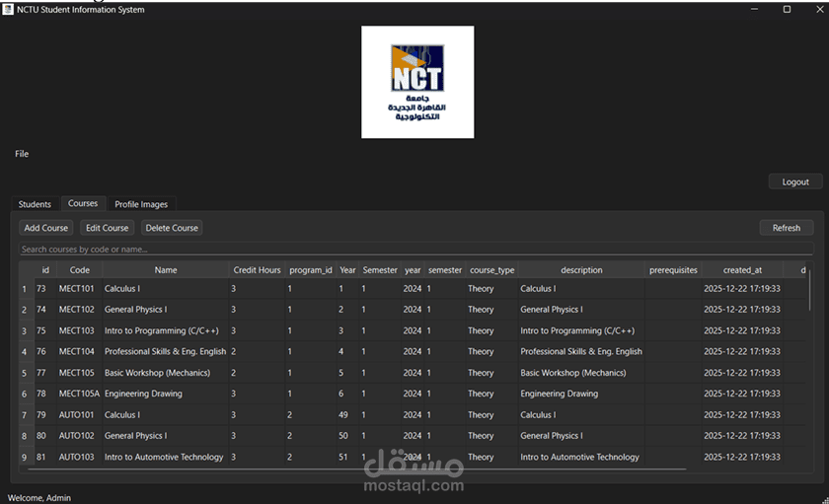This screenshot has width=829, height=504.
Task: Sort by the prerequisites column header
Action: 673,270
